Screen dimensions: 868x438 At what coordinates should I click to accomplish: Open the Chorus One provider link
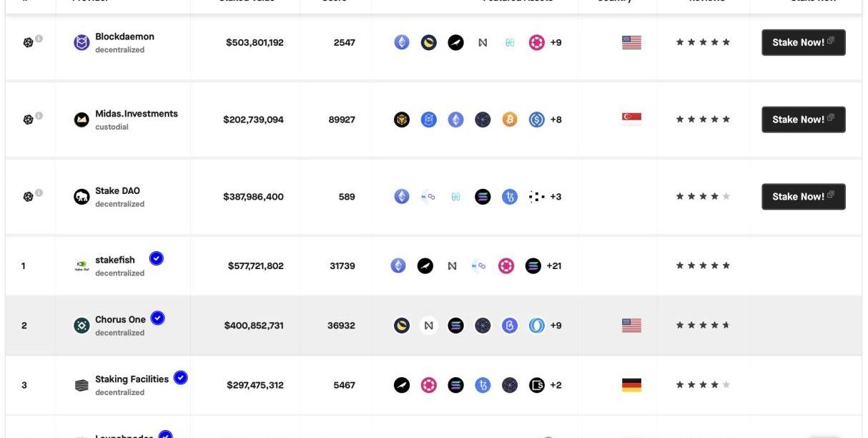120,320
